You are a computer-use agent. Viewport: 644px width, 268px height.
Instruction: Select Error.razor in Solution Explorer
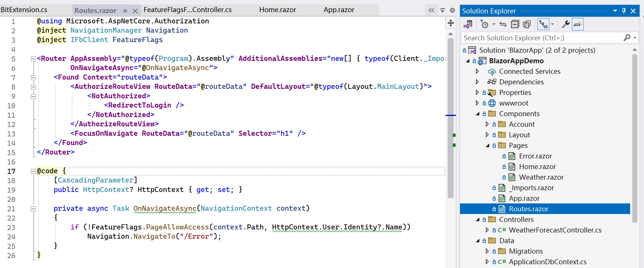[535, 156]
